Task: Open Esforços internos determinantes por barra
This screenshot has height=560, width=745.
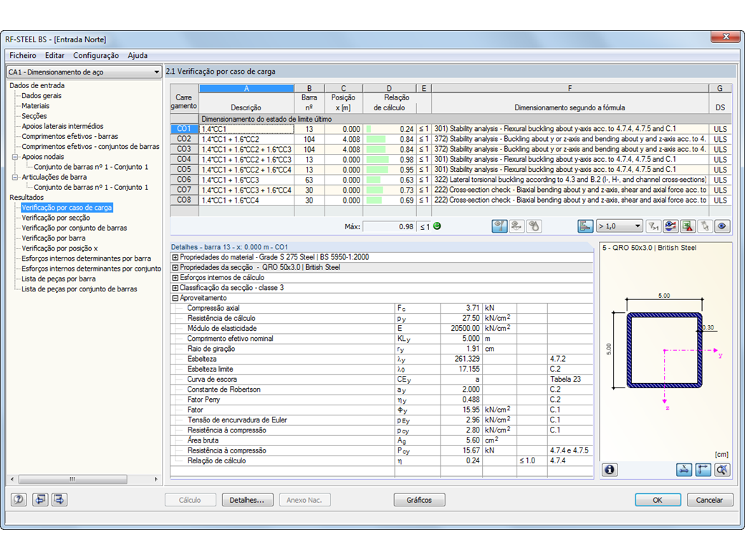Action: coord(86,259)
